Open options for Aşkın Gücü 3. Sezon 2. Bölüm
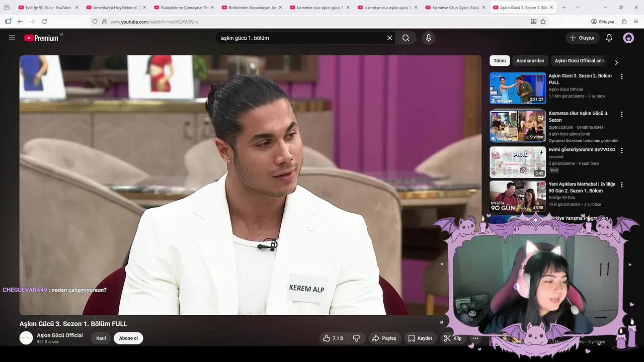644x362 pixels. pos(621,76)
